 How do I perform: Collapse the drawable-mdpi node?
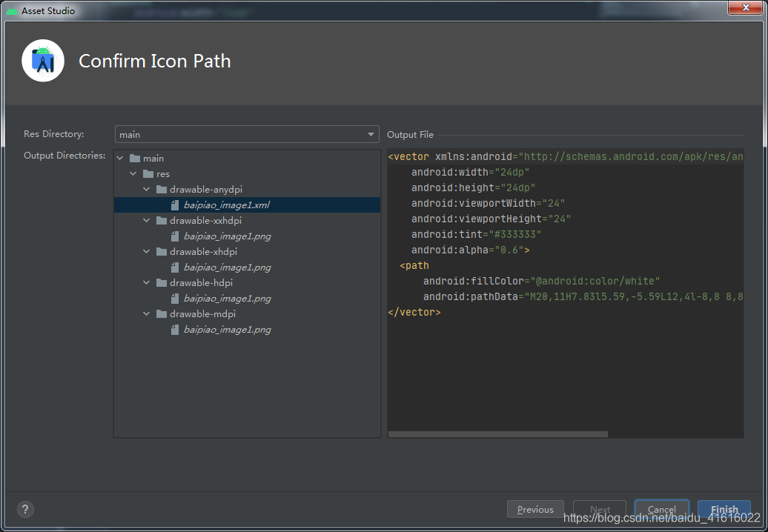click(147, 313)
